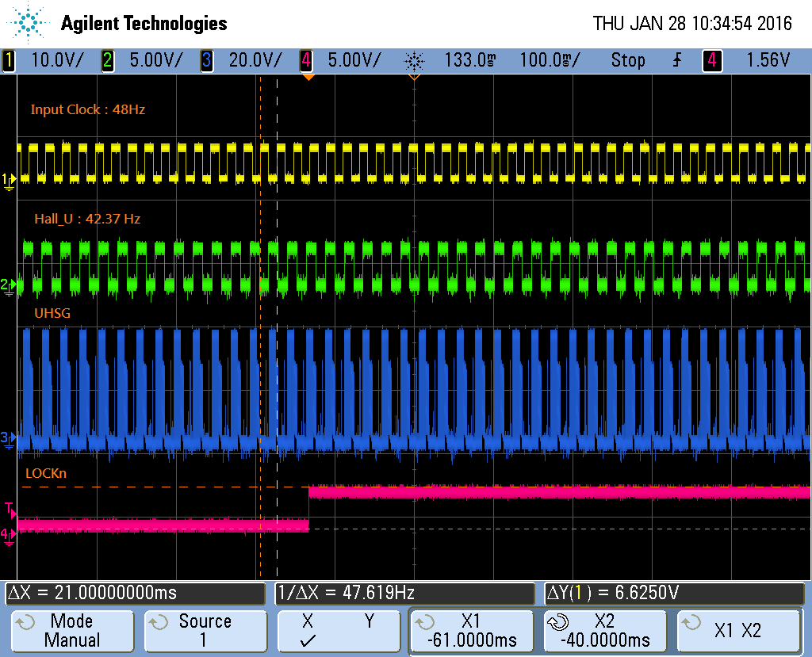This screenshot has width=812, height=657.
Task: Click the Hall_U : 42.37 Hz annotation
Action: coord(87,219)
